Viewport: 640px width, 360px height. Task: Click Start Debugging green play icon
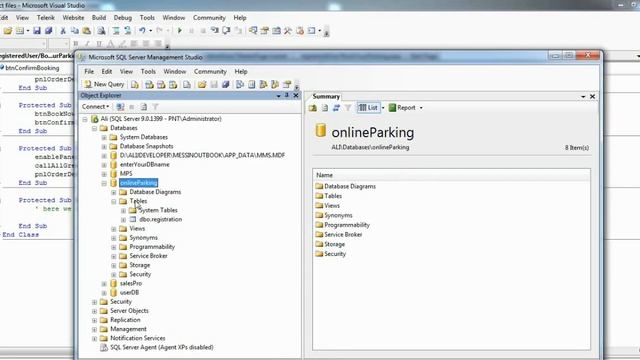pyautogui.click(x=180, y=31)
